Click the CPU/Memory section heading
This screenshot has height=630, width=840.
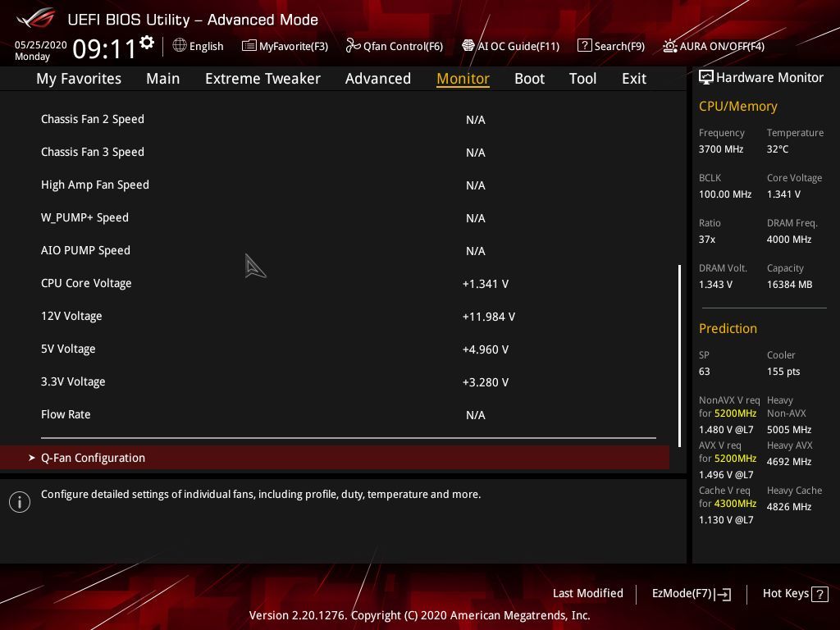(x=737, y=106)
